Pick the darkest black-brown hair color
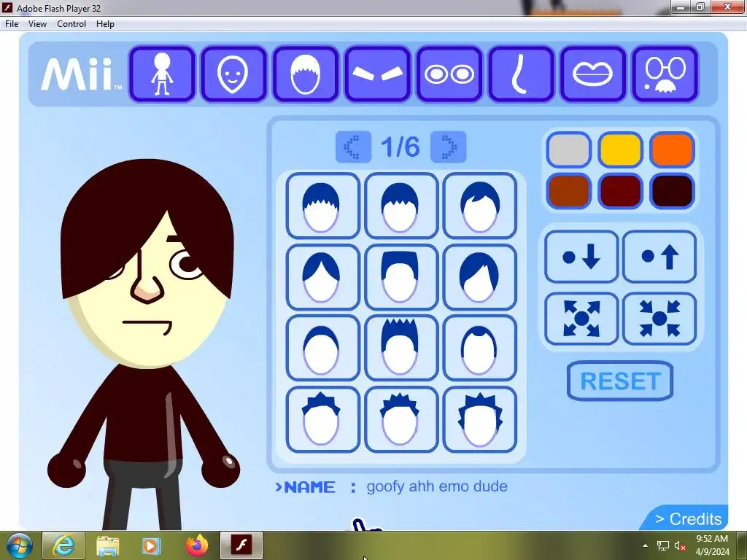The height and width of the screenshot is (560, 747). 672,191
